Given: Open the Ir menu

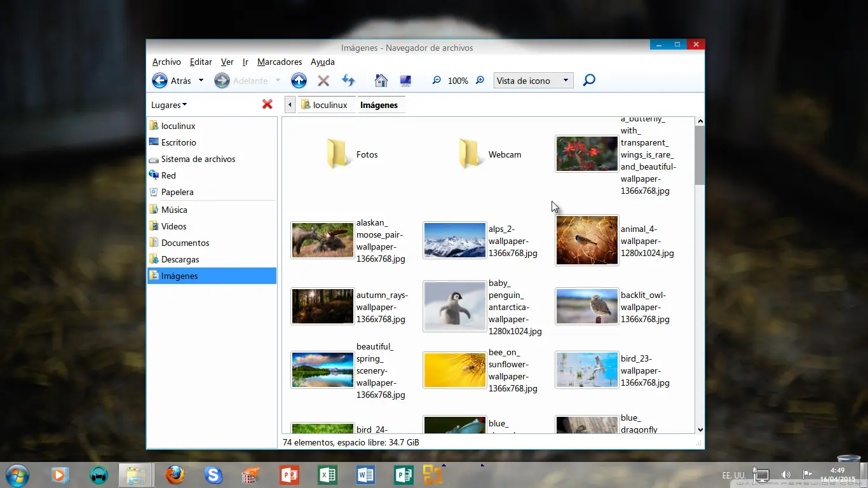Looking at the screenshot, I should [245, 62].
